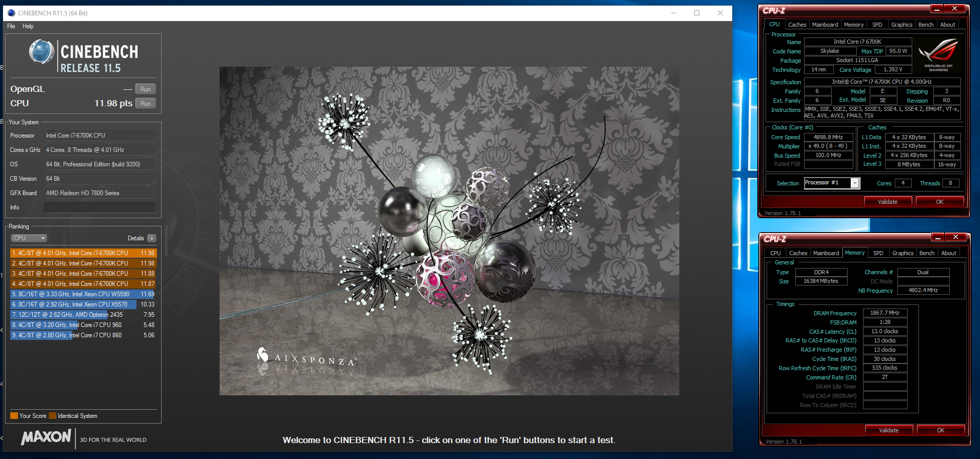Select ranking entry 5 Xeon W5590

click(83, 294)
